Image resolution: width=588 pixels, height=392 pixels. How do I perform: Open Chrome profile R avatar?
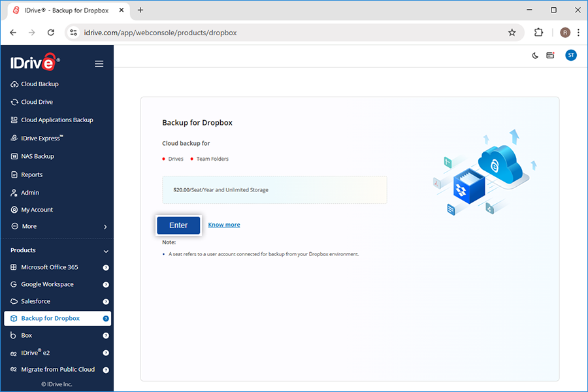point(564,33)
